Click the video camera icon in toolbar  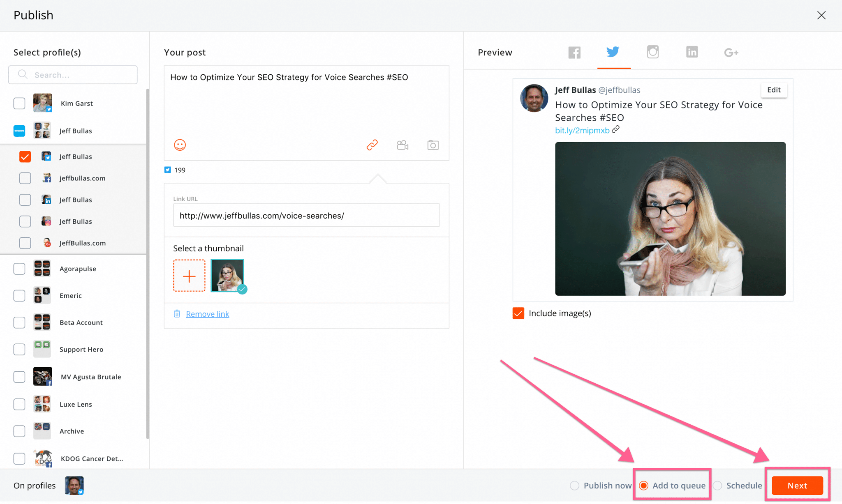pos(402,145)
